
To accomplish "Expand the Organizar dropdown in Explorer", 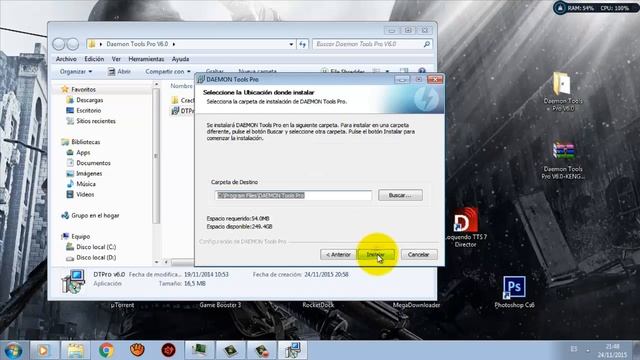I will (x=76, y=71).
